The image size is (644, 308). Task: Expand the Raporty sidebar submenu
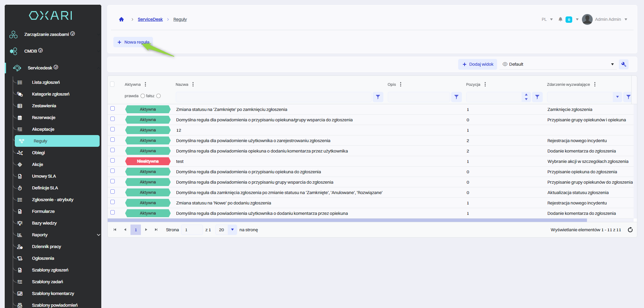99,235
